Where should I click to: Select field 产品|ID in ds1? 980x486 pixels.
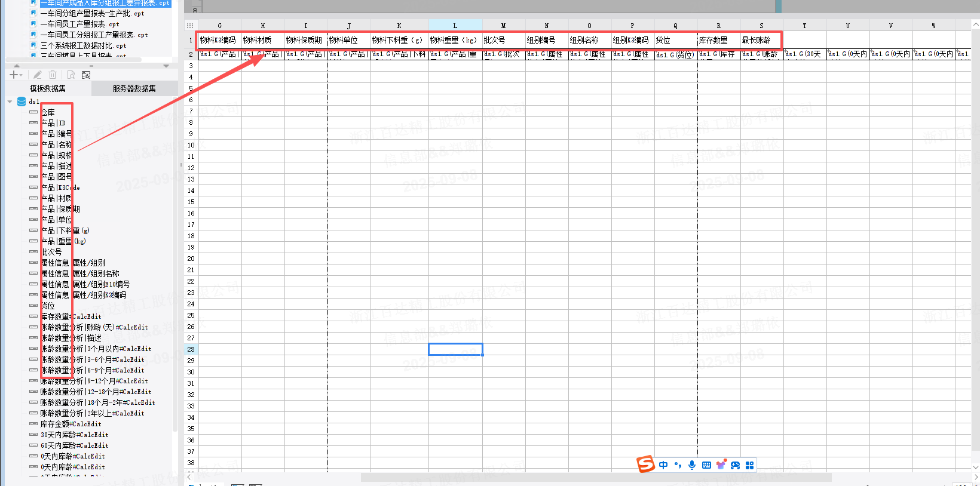click(53, 123)
